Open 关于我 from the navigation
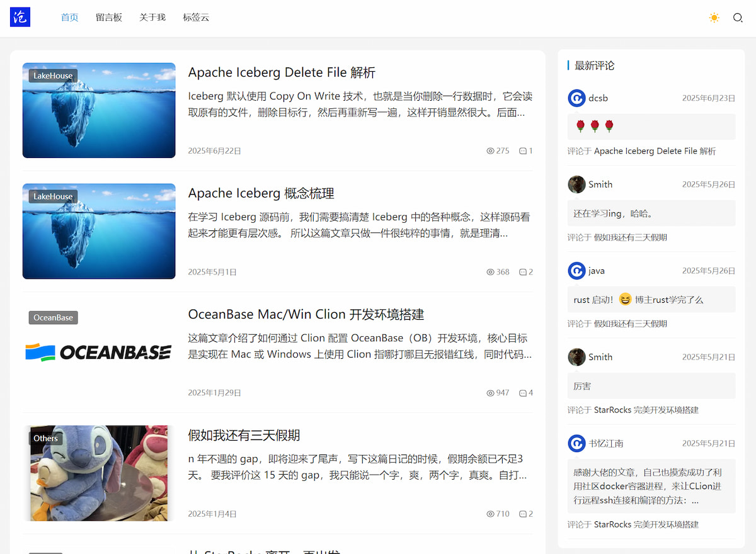This screenshot has width=756, height=554. pos(152,17)
